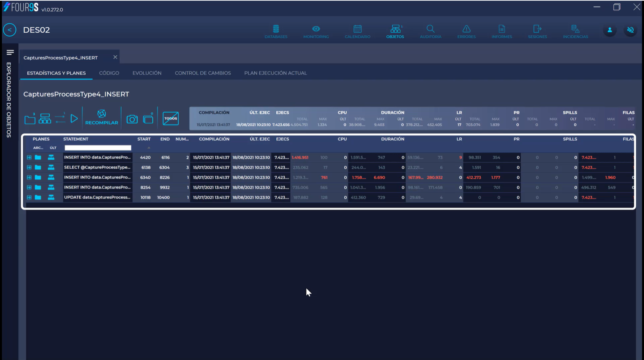Switch to Plan Ejecución Actual tab
This screenshot has height=360, width=644.
click(x=276, y=73)
